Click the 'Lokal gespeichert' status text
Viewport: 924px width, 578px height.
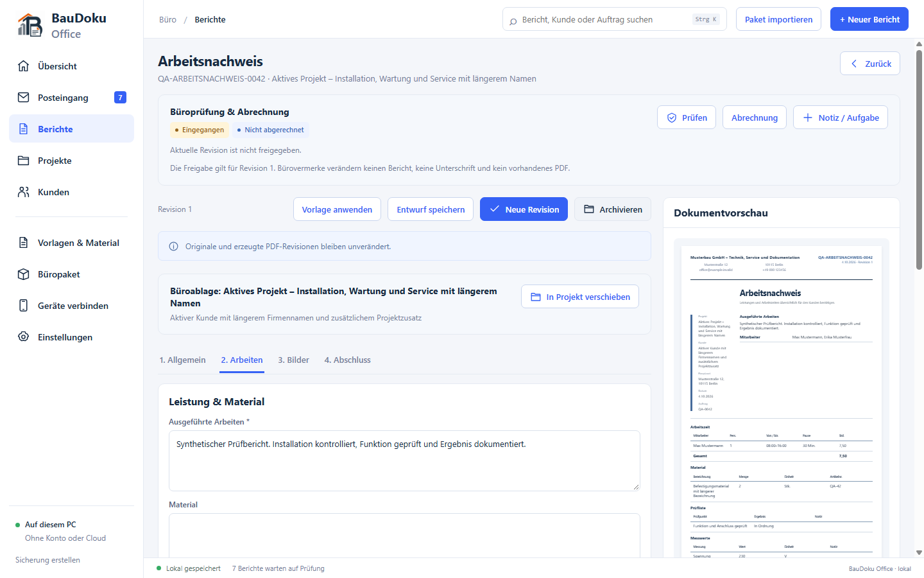[x=193, y=568]
